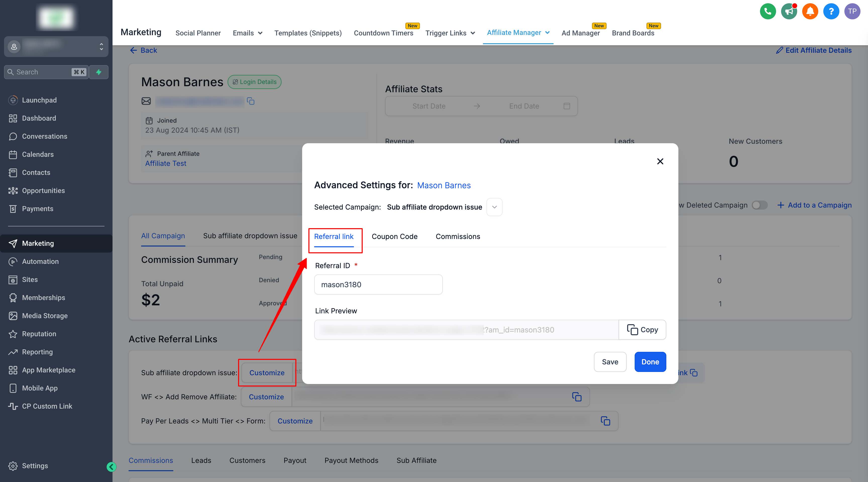Collapse sidebar with green arrow icon
868x482 pixels.
111,466
